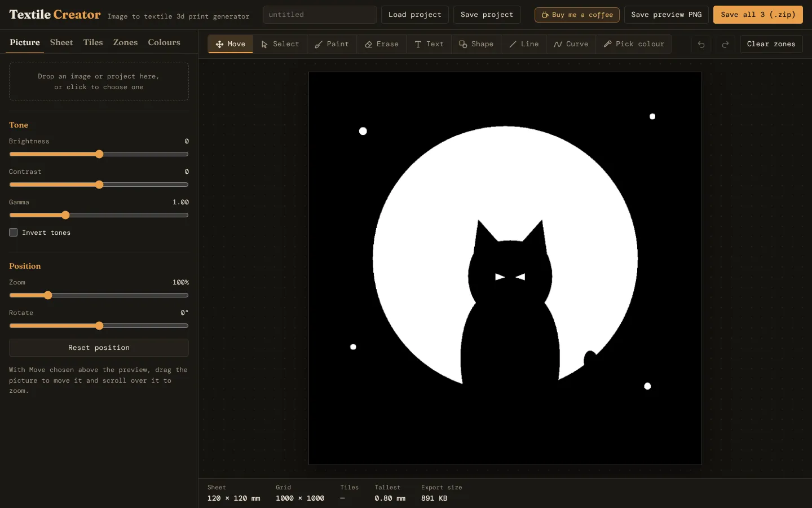Click the Zoom slider handle
Image resolution: width=812 pixels, height=508 pixels.
click(48, 295)
